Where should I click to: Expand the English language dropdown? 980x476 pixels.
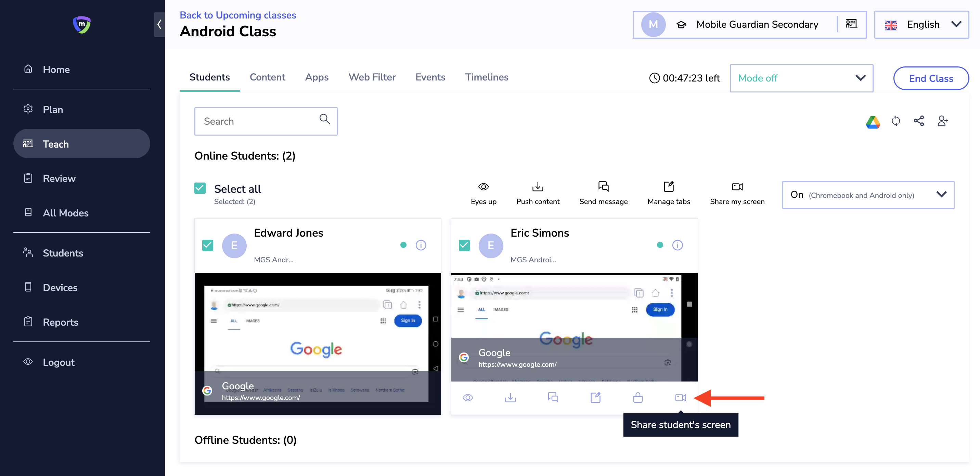click(x=921, y=25)
